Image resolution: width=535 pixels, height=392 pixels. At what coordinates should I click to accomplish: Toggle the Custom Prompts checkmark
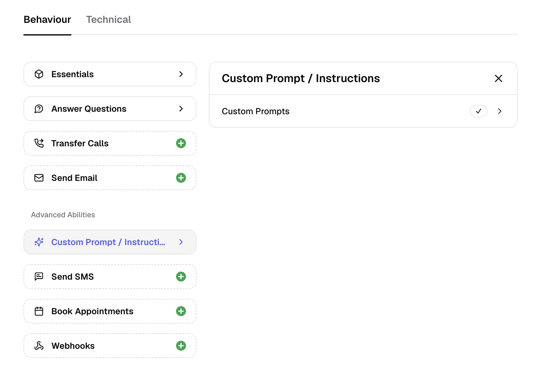tap(478, 111)
